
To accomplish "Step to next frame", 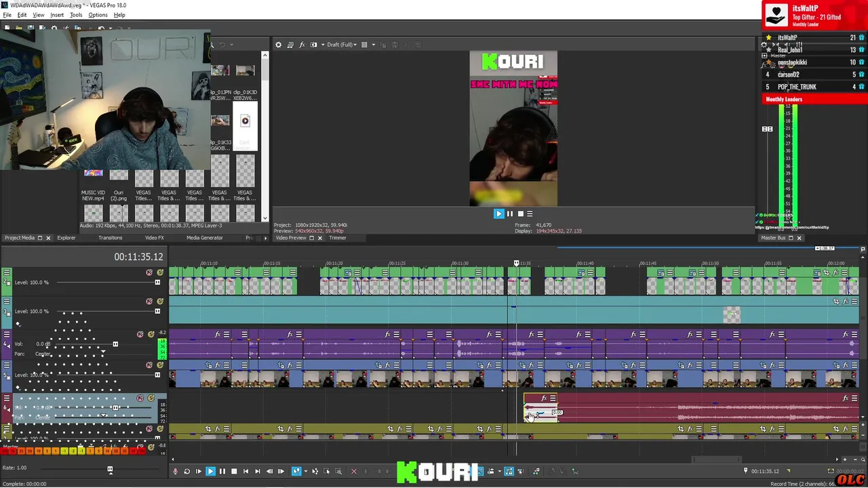I will [x=281, y=471].
